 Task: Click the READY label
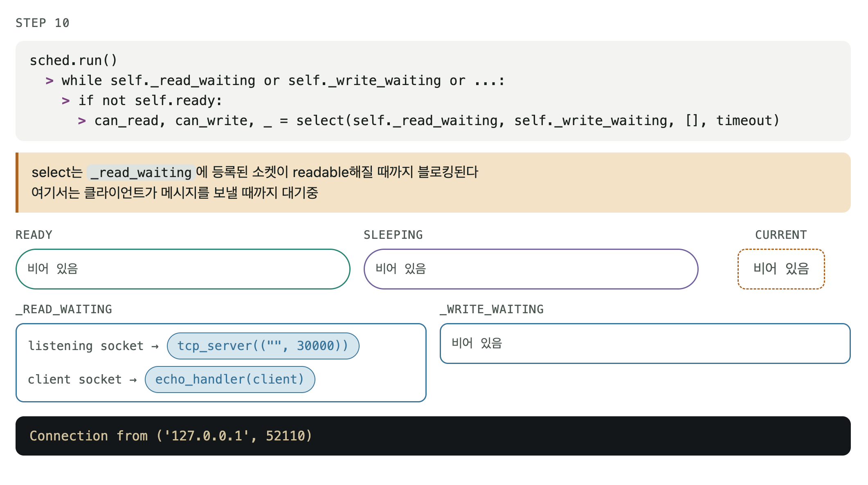[x=34, y=235]
